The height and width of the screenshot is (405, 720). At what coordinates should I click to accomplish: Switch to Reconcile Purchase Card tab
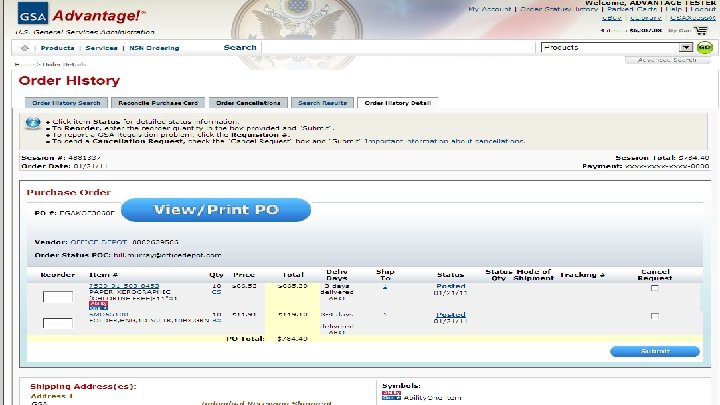158,103
